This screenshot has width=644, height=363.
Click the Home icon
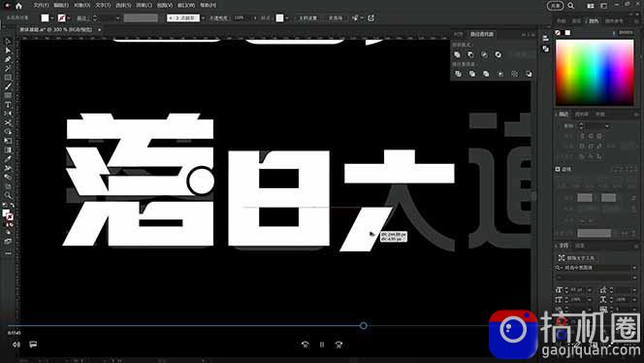point(18,6)
